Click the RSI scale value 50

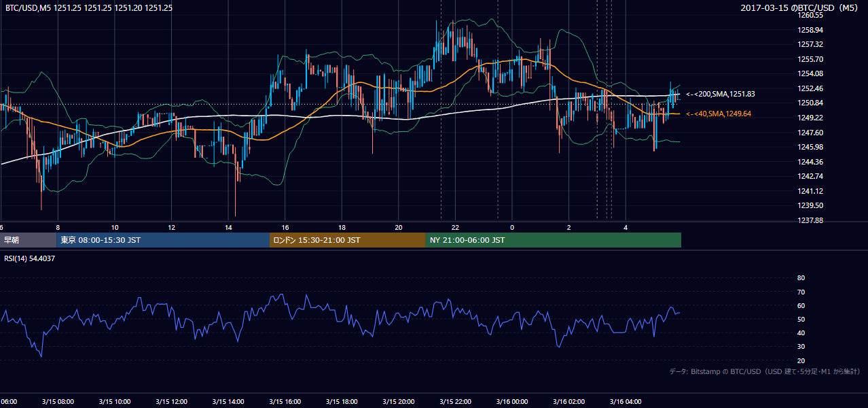(x=801, y=319)
